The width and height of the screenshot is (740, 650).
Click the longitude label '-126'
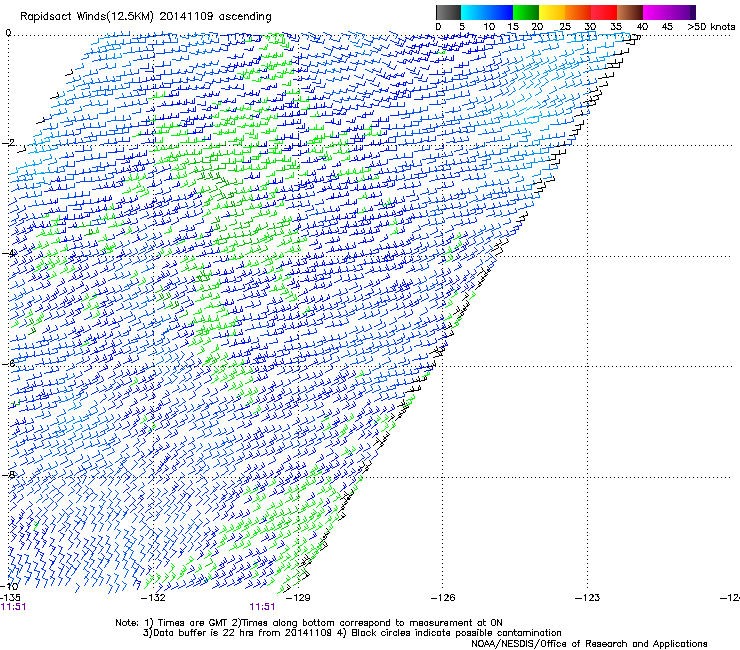[443, 598]
